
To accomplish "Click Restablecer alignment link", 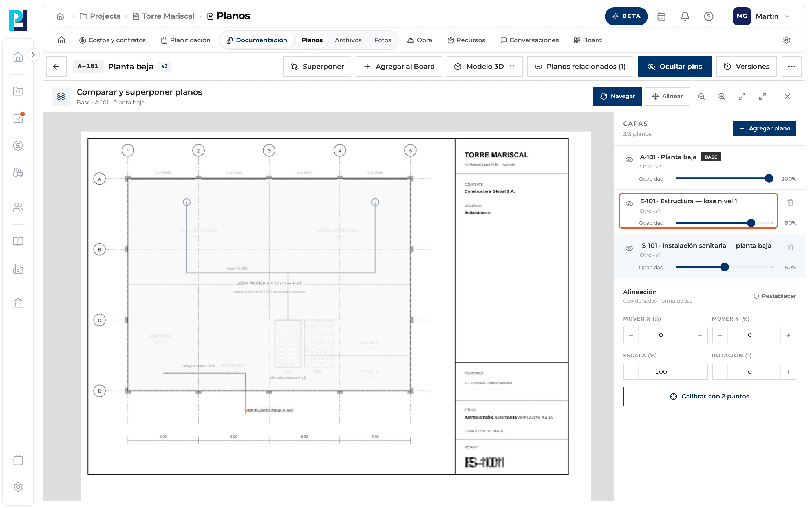I will pos(775,296).
